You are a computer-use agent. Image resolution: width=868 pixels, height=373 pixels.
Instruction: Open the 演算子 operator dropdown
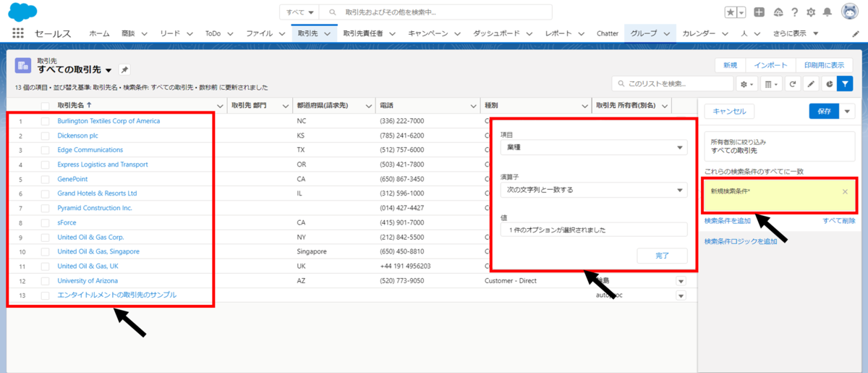[x=593, y=190]
